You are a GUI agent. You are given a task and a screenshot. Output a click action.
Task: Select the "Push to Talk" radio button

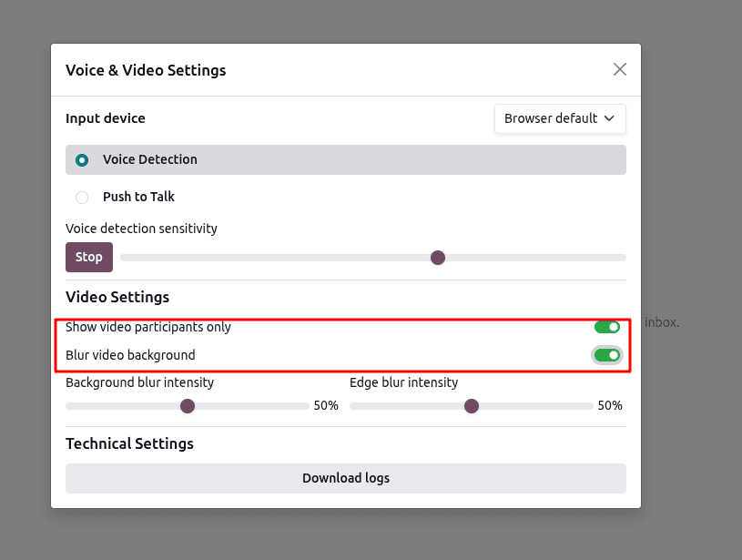[82, 197]
